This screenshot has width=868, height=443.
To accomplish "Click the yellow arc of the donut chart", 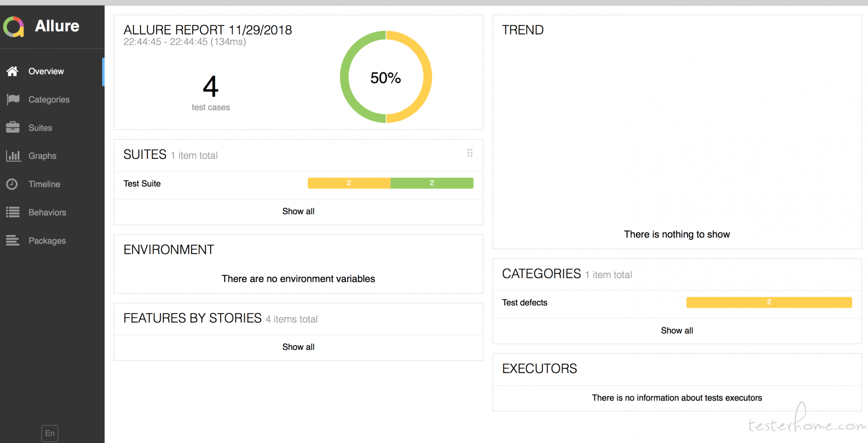I will tap(427, 77).
